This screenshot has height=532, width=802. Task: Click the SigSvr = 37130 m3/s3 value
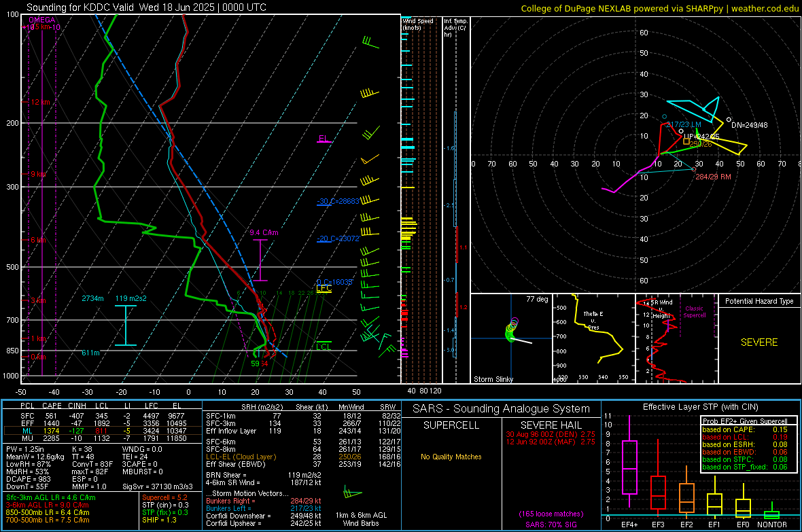click(x=158, y=486)
